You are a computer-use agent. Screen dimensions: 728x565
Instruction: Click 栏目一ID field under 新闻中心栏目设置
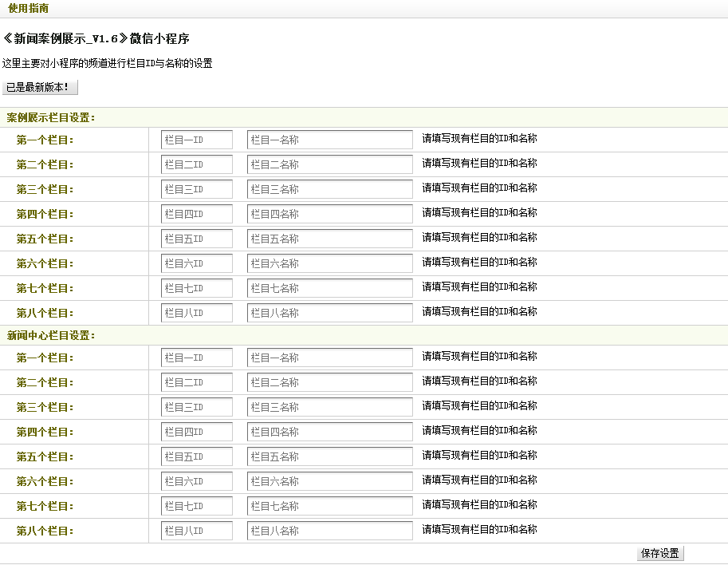click(x=197, y=358)
